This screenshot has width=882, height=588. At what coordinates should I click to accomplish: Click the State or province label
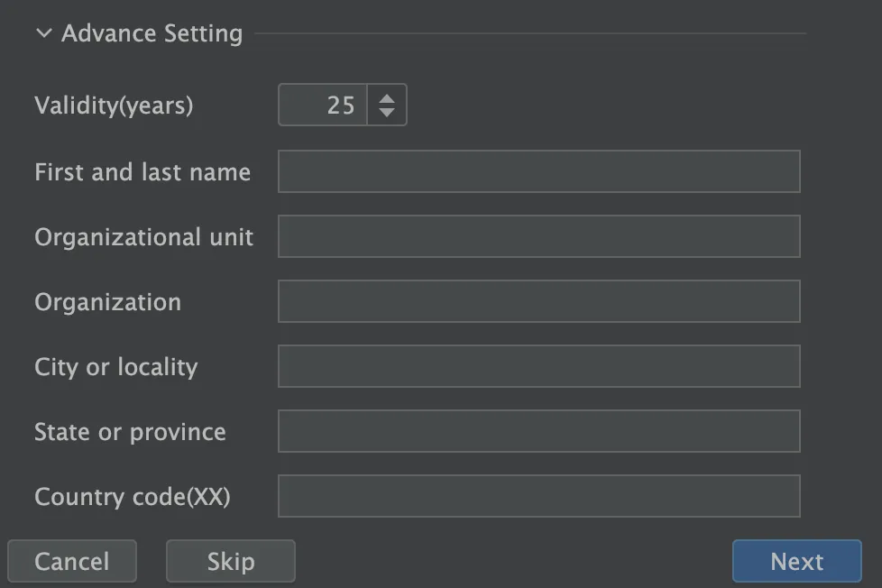pyautogui.click(x=130, y=432)
